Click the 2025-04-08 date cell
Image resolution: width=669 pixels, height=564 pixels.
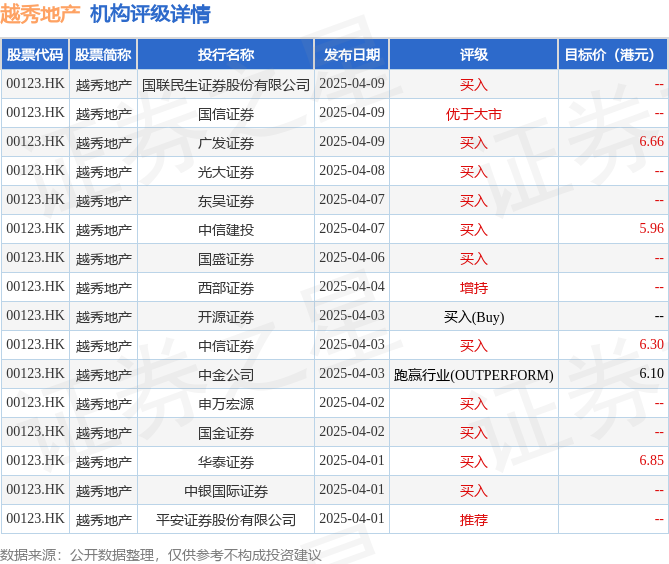pos(352,170)
